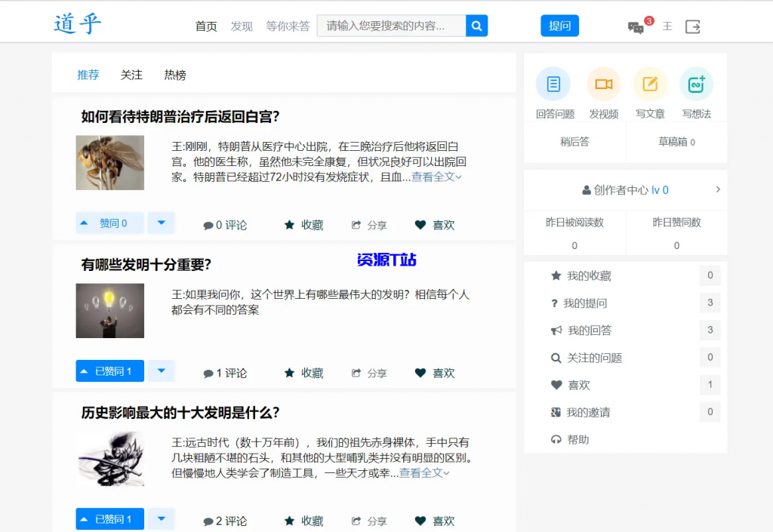The width and height of the screenshot is (773, 532).
Task: Click the light bulb thumbnail image
Action: click(x=110, y=310)
